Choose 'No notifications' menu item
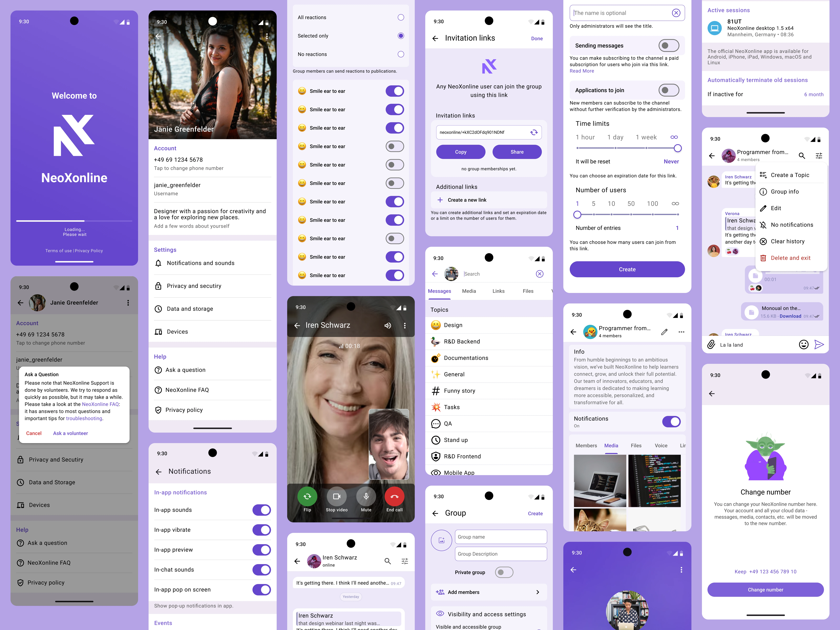This screenshot has width=840, height=630. point(791,225)
